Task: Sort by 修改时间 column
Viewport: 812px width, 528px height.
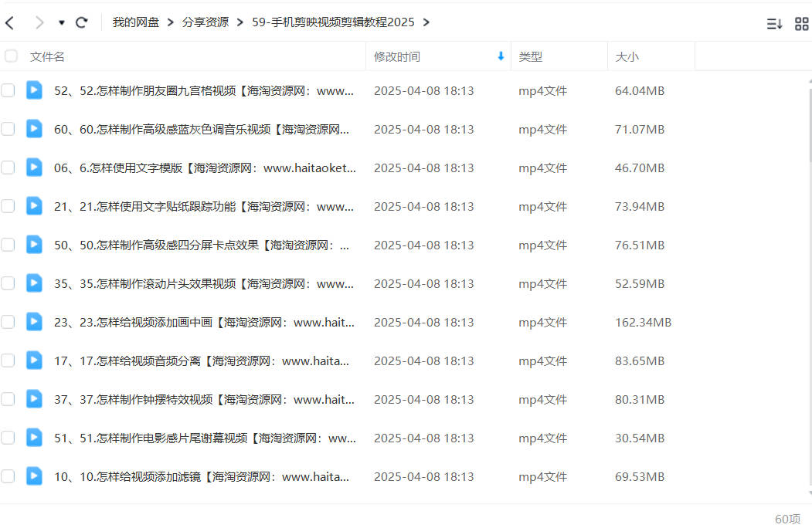Action: pos(397,57)
